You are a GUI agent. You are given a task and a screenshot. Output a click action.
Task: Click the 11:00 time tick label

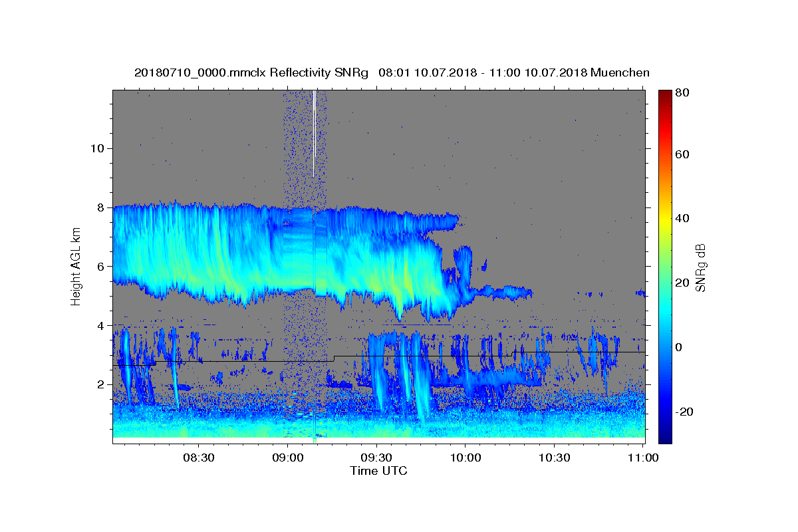[643, 458]
